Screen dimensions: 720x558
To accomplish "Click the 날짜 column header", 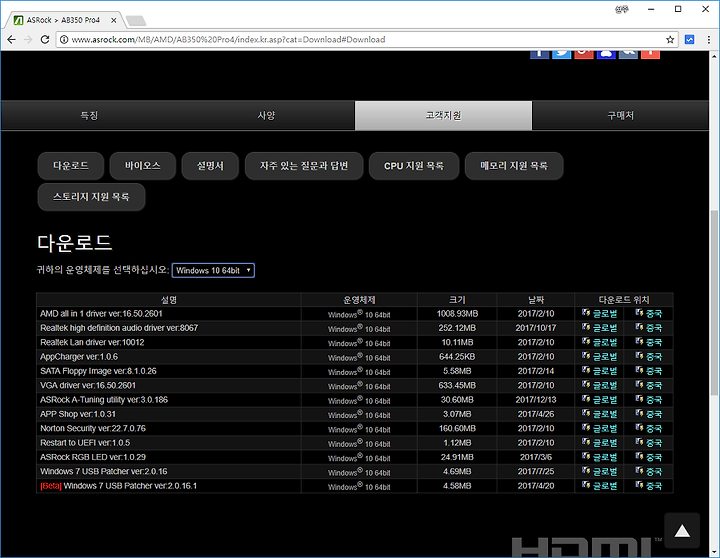I will (536, 300).
